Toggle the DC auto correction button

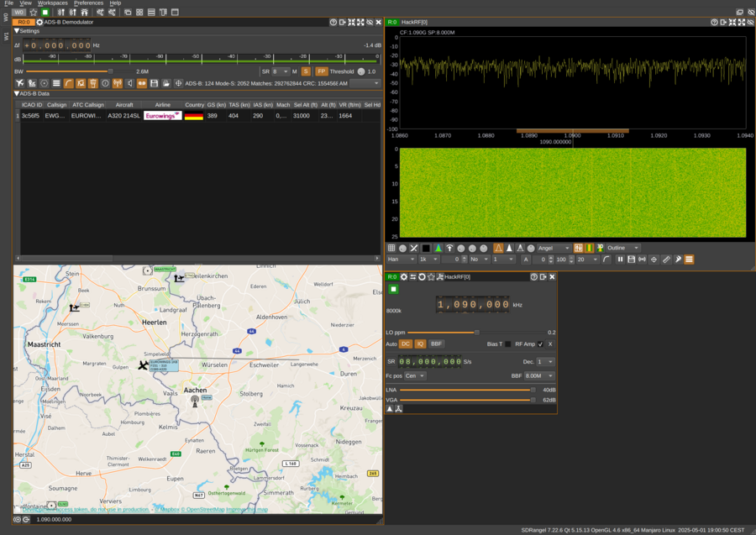coord(406,344)
